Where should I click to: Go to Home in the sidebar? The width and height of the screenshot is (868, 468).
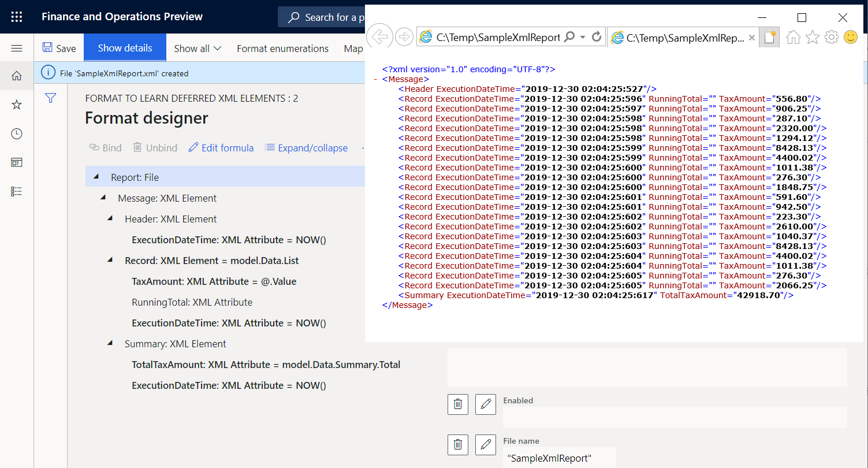(17, 76)
